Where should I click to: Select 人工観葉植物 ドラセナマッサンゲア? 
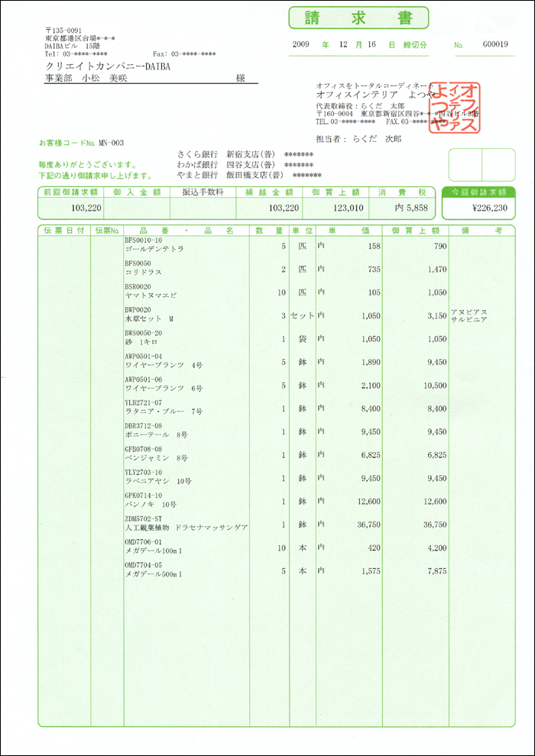coord(186,527)
